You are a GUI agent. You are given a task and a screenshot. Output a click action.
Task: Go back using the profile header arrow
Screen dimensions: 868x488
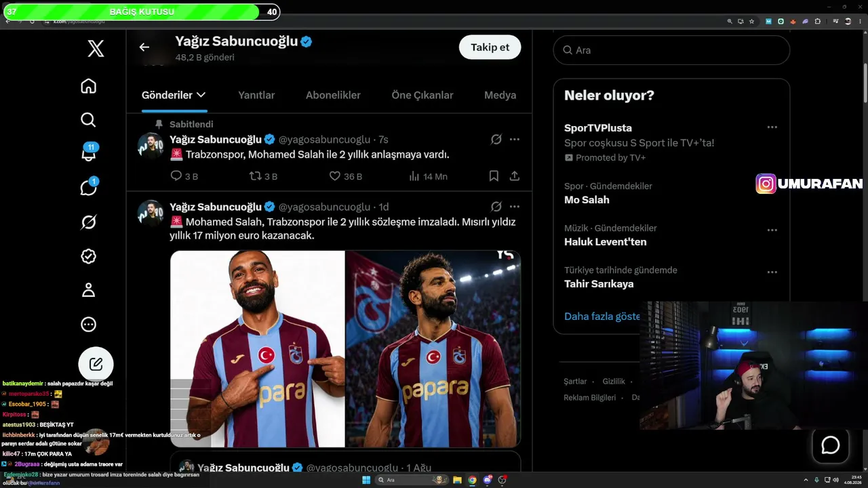(144, 47)
